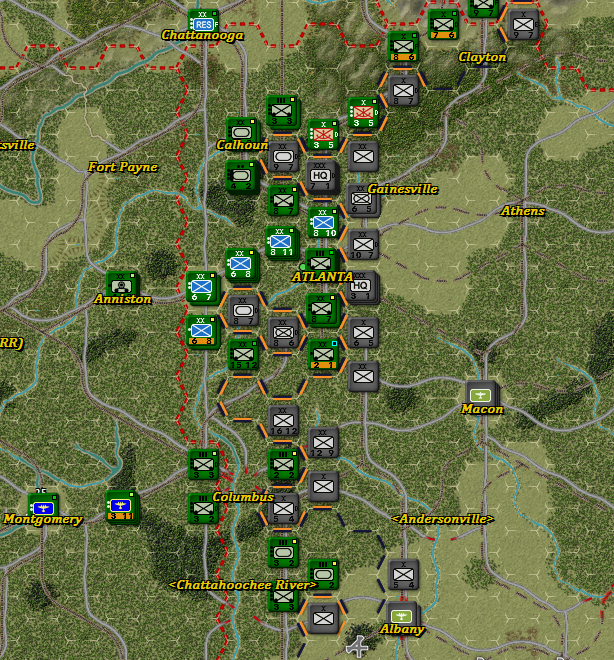Select the blue air unit at Montgomery
Viewport: 614px width, 660px height.
[43, 506]
